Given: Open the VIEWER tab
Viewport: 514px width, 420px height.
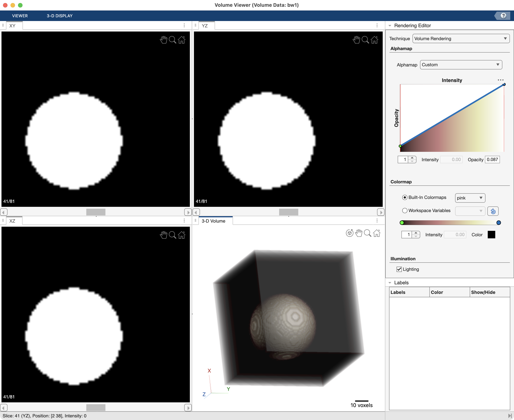Looking at the screenshot, I should (x=20, y=16).
